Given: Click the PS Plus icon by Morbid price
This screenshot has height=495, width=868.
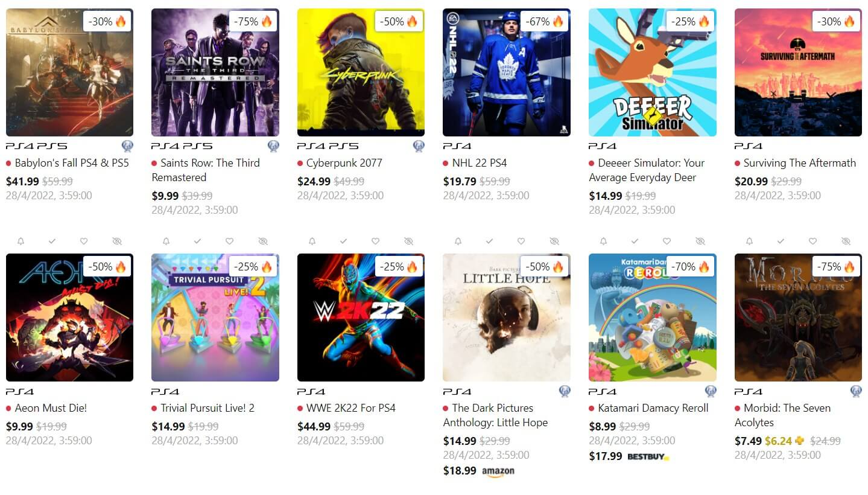Looking at the screenshot, I should (x=800, y=441).
